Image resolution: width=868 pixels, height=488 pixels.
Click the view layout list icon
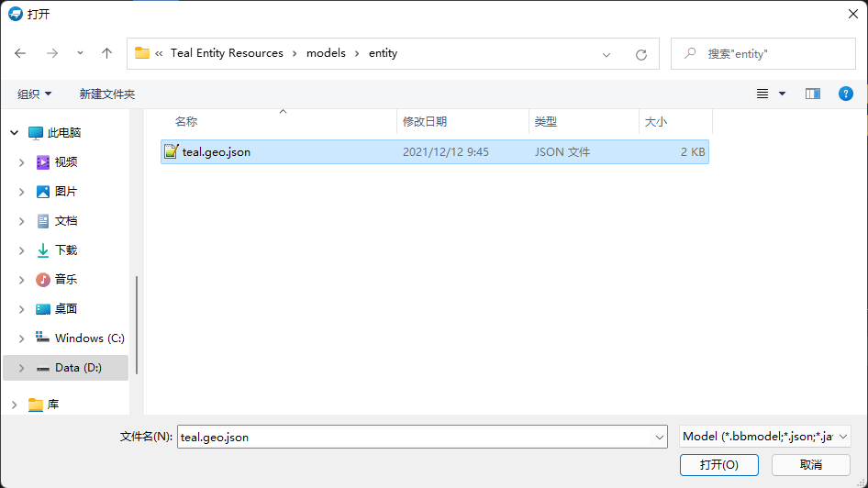pyautogui.click(x=762, y=94)
